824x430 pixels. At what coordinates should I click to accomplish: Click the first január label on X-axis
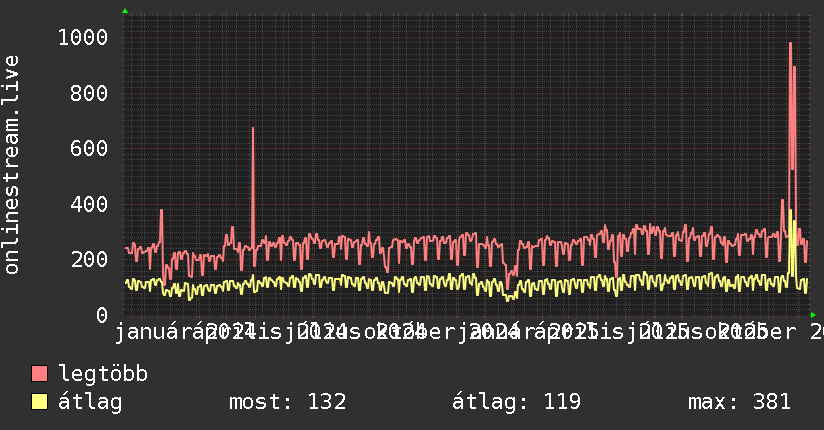[x=160, y=330]
